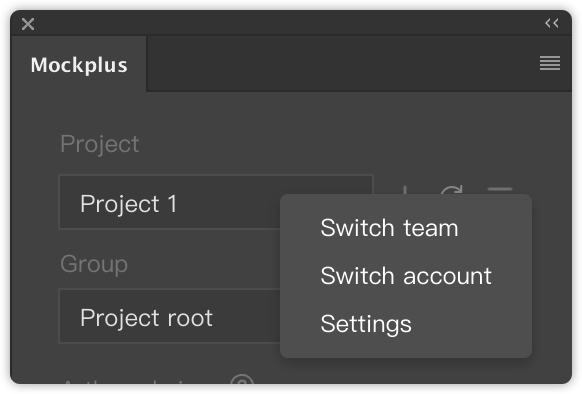This screenshot has height=394, width=582.
Task: Click the add project plus icon
Action: pyautogui.click(x=405, y=190)
